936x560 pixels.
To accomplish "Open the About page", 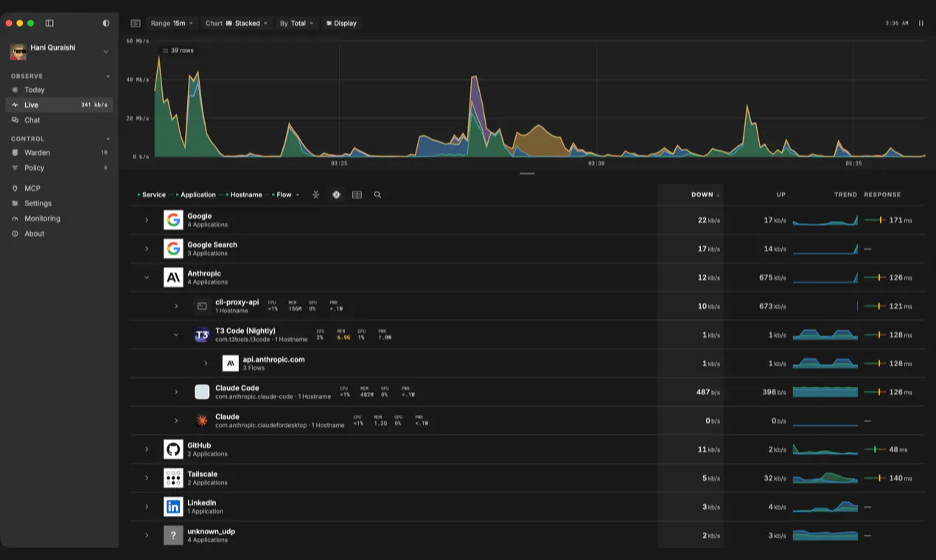I will click(x=59, y=234).
